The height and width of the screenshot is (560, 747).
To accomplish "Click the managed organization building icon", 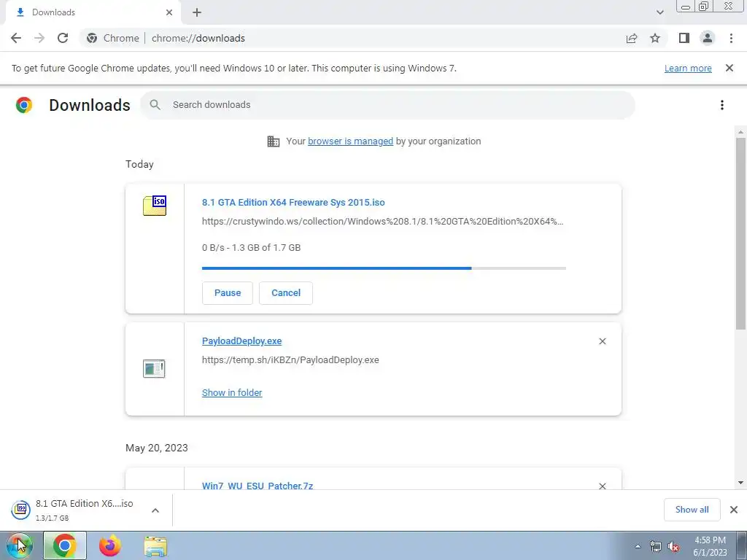I will (274, 141).
